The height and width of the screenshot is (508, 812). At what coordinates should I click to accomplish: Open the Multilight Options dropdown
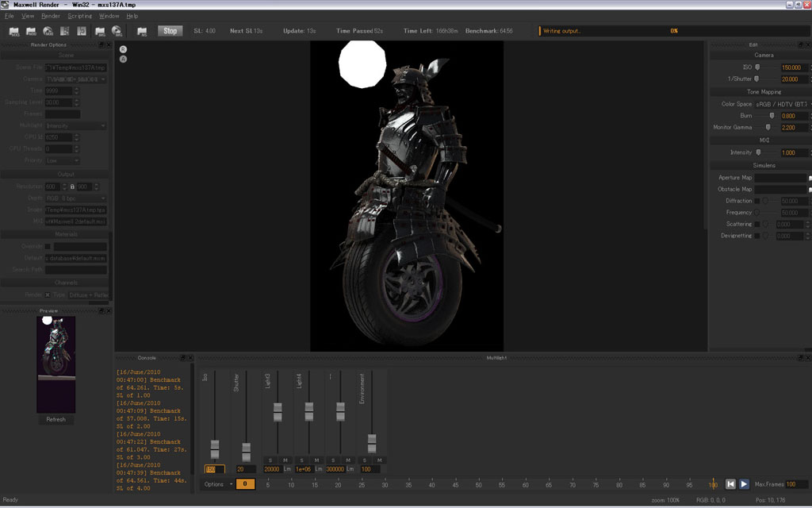tap(218, 484)
